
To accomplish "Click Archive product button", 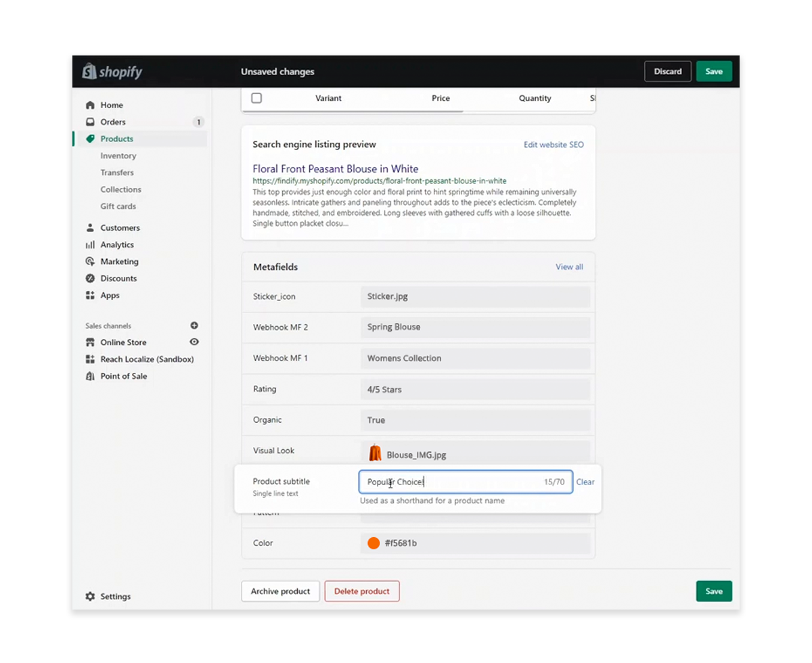I will pos(280,591).
